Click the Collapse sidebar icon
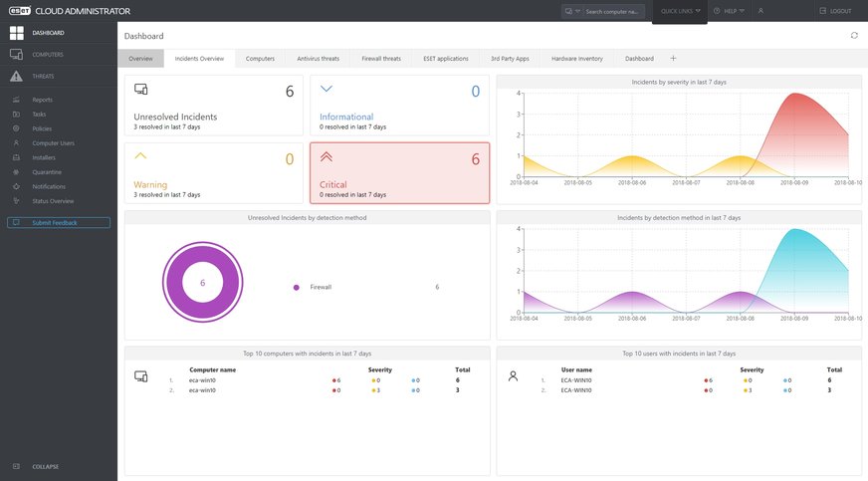The height and width of the screenshot is (481, 868). [x=16, y=466]
